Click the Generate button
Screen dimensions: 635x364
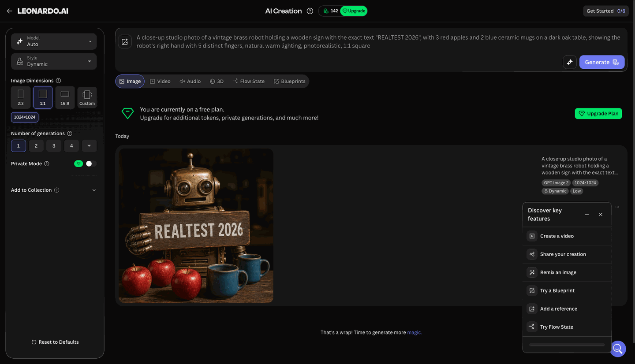pyautogui.click(x=602, y=62)
